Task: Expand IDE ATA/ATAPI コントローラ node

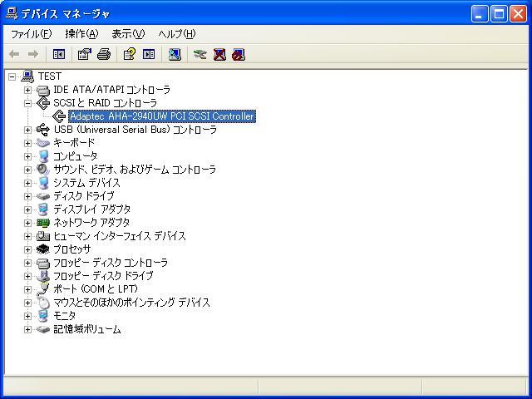Action: pos(27,90)
